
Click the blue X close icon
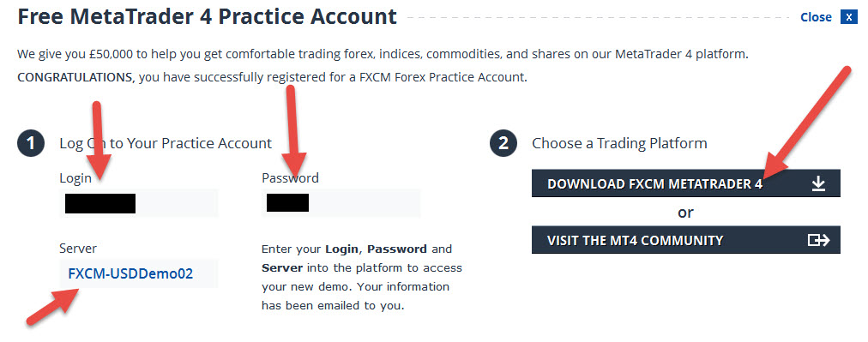[x=848, y=17]
